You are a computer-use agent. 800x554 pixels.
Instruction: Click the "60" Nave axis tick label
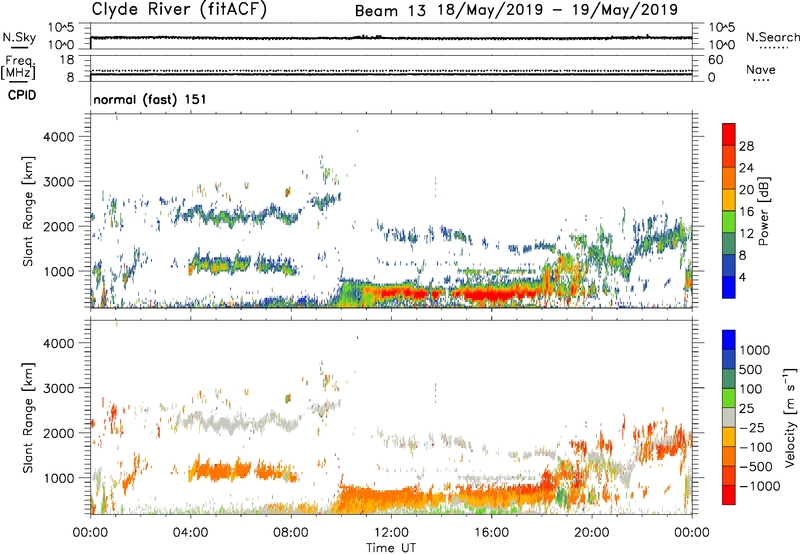tap(715, 60)
